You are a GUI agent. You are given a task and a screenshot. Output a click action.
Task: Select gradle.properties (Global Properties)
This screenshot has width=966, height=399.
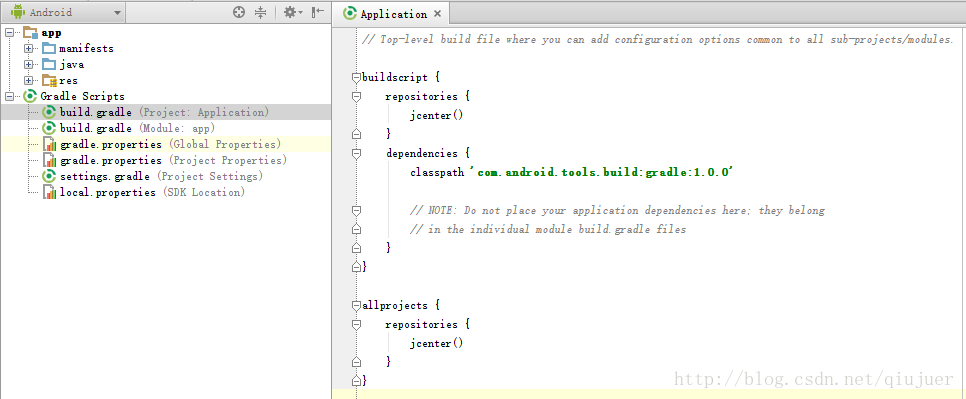[x=164, y=144]
